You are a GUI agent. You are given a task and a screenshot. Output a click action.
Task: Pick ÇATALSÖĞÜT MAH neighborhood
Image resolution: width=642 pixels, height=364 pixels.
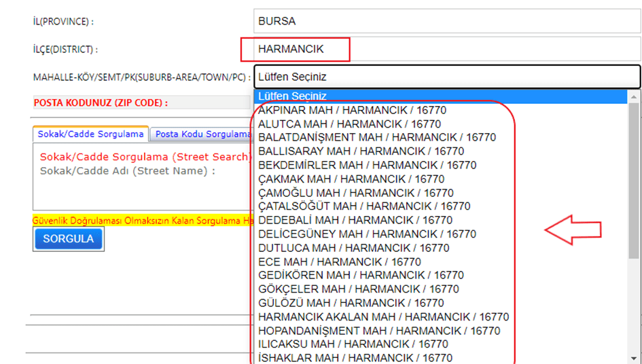click(x=364, y=206)
